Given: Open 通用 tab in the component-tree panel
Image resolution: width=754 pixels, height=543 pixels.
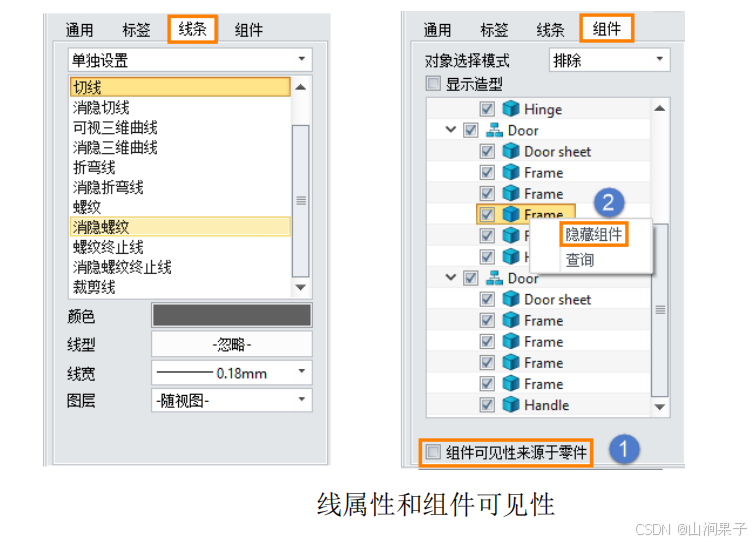Looking at the screenshot, I should (x=437, y=30).
